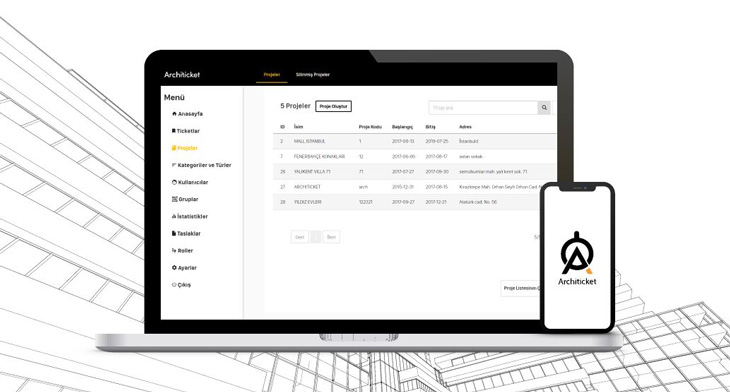This screenshot has width=730, height=392.
Task: Select the Gruplar icon in sidebar
Action: [175, 199]
